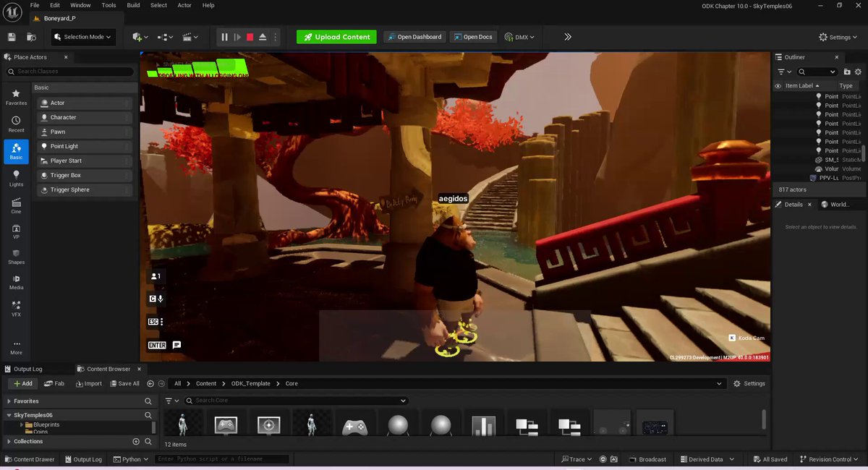Viewport: 868px width, 470px height.
Task: Select the Cine category icon
Action: [x=16, y=206]
